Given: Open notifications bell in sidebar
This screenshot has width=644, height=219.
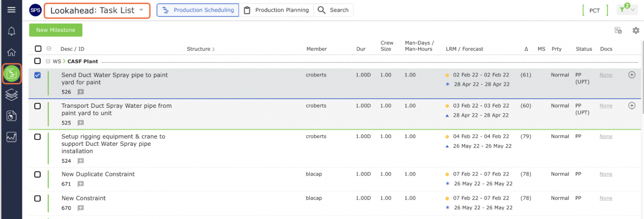Looking at the screenshot, I should point(12,31).
